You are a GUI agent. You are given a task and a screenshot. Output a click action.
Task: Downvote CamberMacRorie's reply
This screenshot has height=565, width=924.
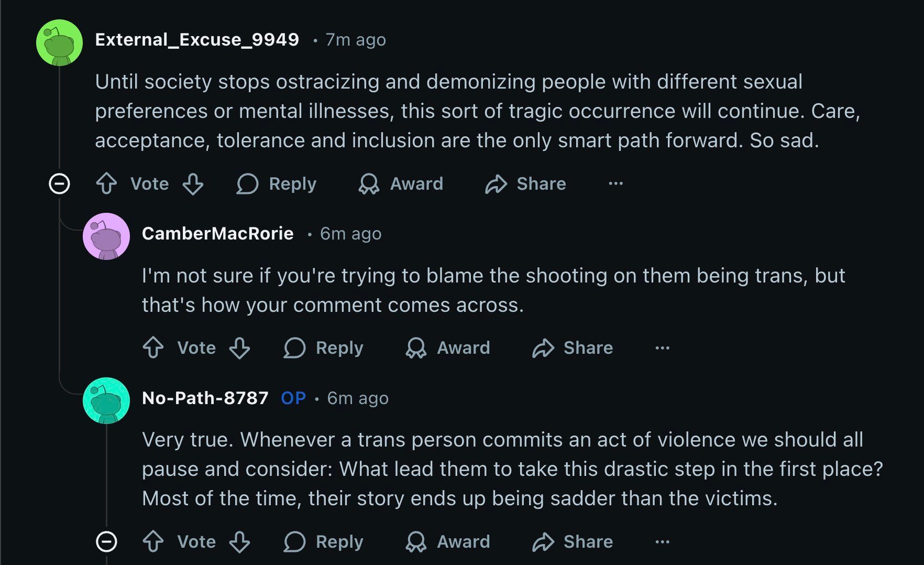(x=240, y=347)
